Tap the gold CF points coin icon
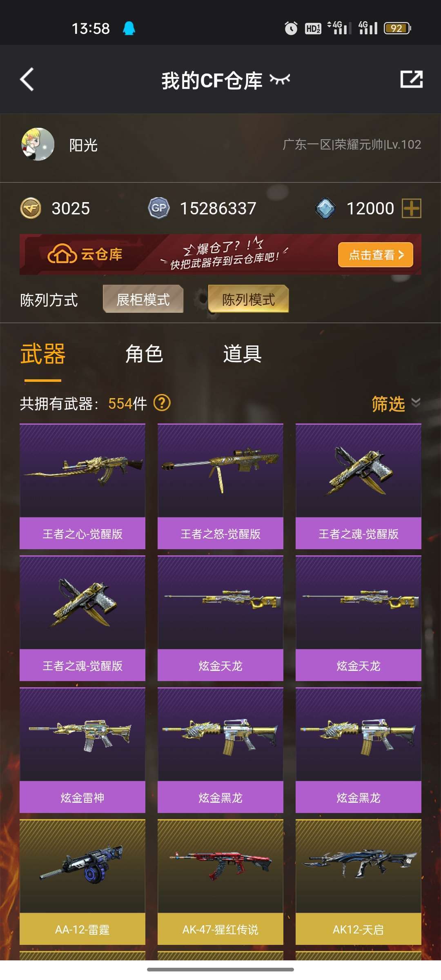The height and width of the screenshot is (980, 441). [31, 208]
